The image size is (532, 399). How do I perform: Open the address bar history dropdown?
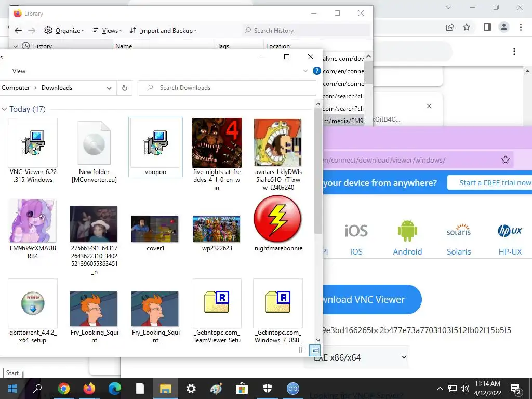109,88
